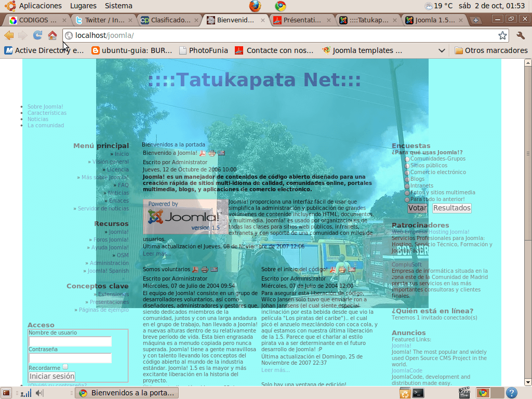Open the Chrome wrench settings menu
The height and width of the screenshot is (399, 532).
tap(521, 35)
